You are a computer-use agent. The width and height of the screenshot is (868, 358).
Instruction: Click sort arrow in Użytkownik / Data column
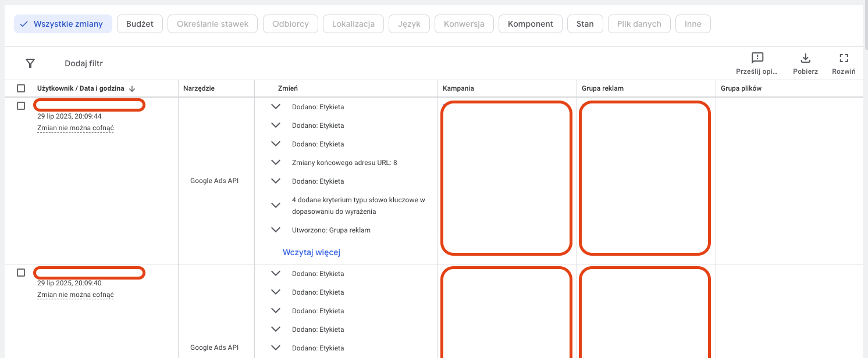tap(132, 88)
